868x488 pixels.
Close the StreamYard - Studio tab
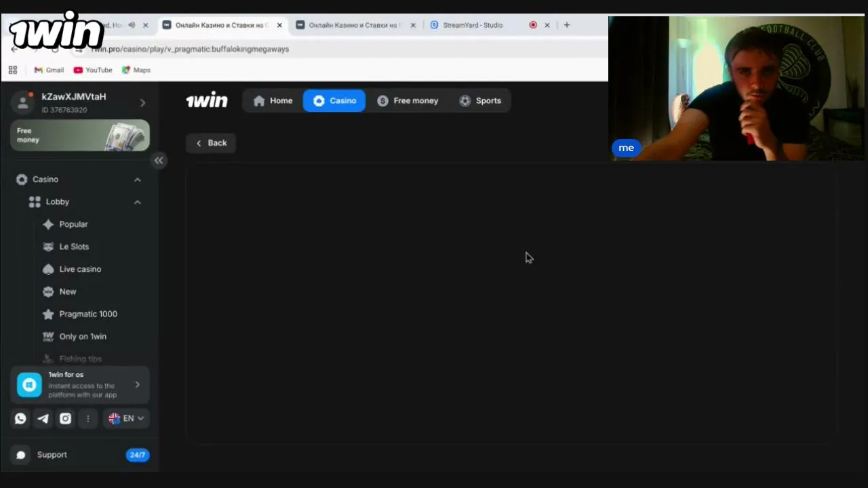pos(547,25)
